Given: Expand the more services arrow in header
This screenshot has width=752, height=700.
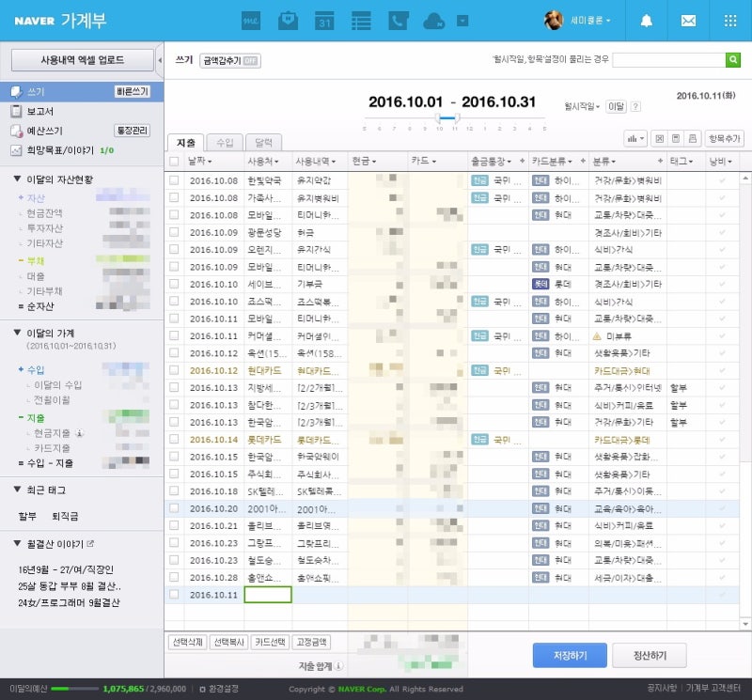Looking at the screenshot, I should (x=462, y=21).
